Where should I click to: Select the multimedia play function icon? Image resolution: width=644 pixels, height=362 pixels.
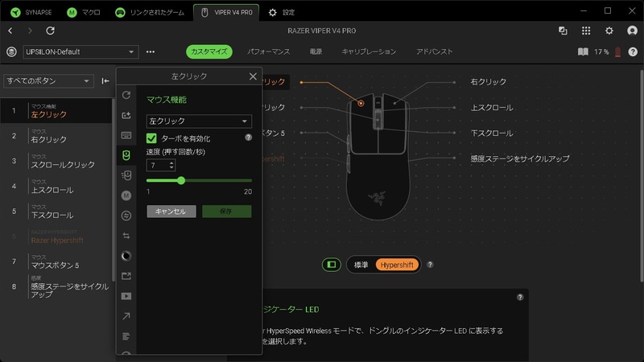coord(126,296)
